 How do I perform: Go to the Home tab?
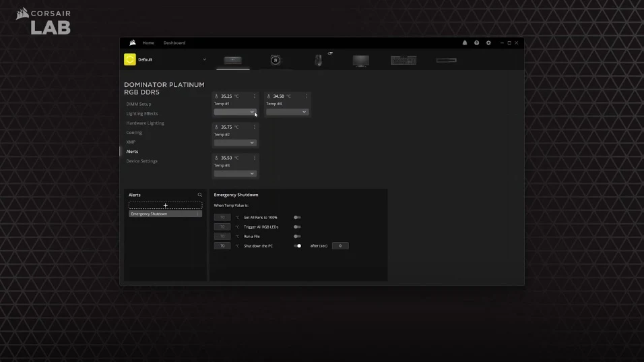click(148, 42)
